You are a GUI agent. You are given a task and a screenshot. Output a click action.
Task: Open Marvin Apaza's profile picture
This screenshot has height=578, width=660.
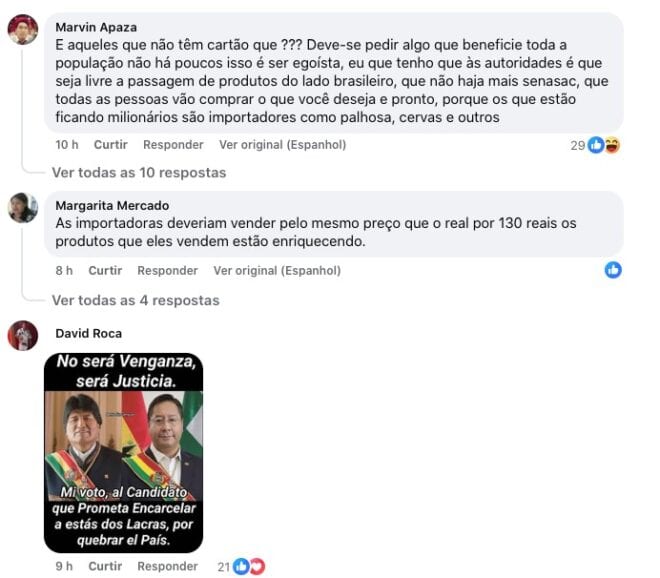[x=23, y=29]
